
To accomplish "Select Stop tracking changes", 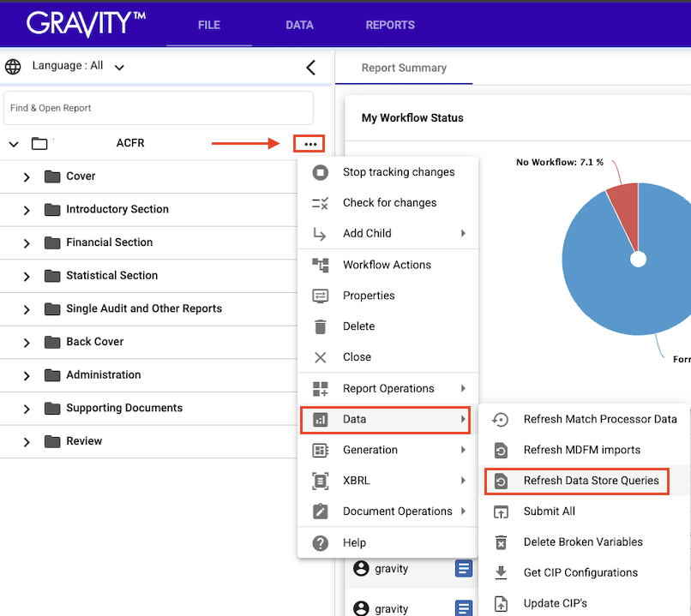I will tap(388, 172).
